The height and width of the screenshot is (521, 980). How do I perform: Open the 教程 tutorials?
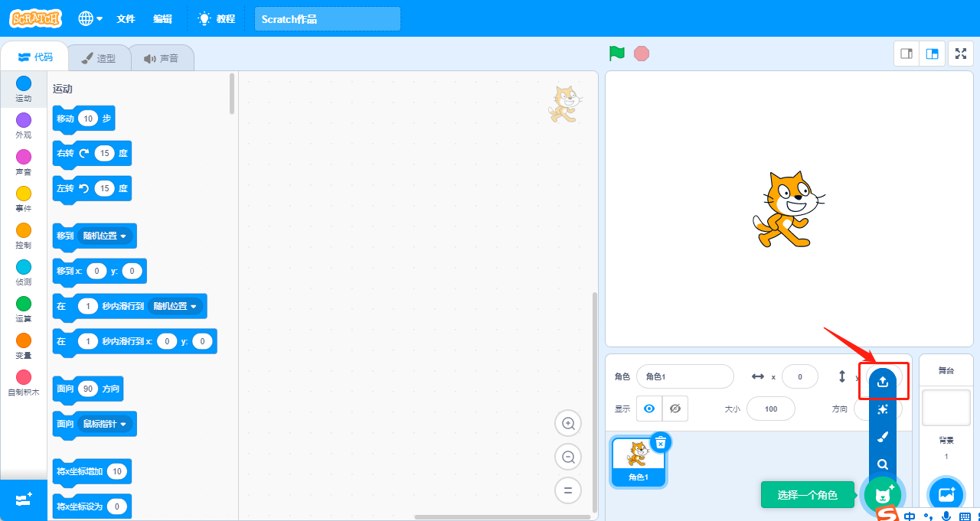tap(217, 18)
